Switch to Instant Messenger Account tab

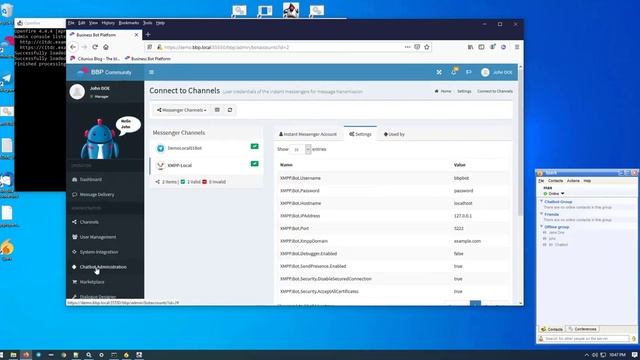coord(308,134)
